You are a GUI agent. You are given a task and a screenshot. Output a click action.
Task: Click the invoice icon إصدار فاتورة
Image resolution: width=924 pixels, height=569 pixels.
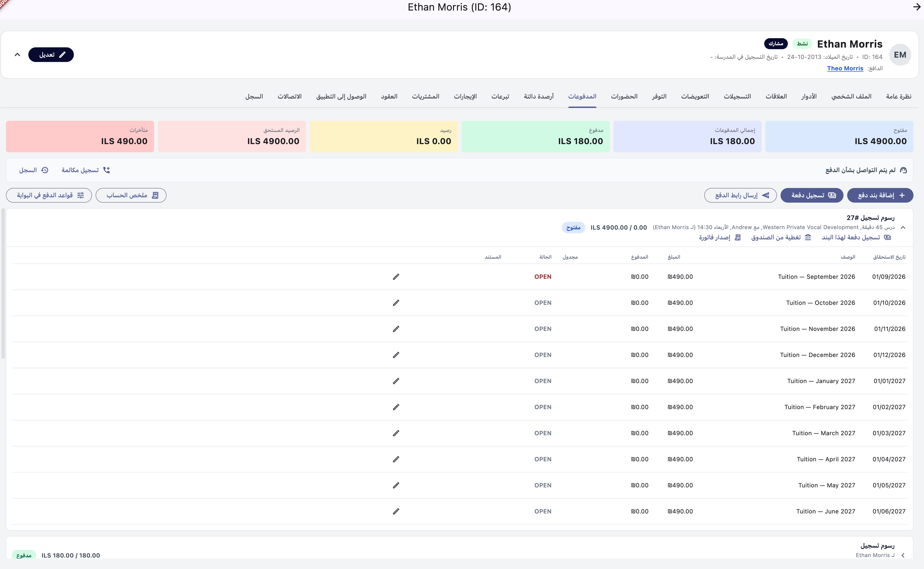737,237
